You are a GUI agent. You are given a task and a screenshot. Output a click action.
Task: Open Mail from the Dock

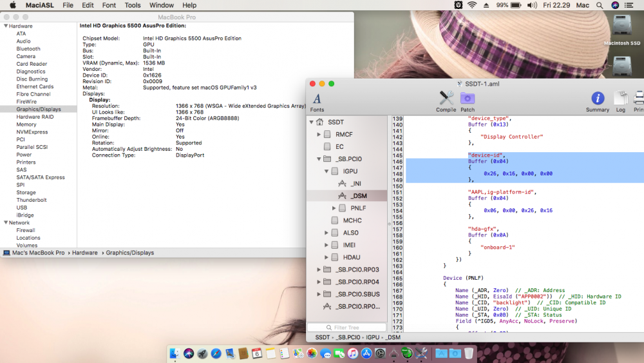point(230,353)
